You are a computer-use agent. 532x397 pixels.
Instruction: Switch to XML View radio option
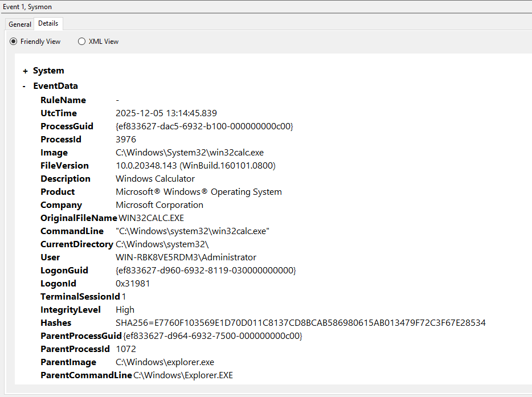pyautogui.click(x=82, y=42)
